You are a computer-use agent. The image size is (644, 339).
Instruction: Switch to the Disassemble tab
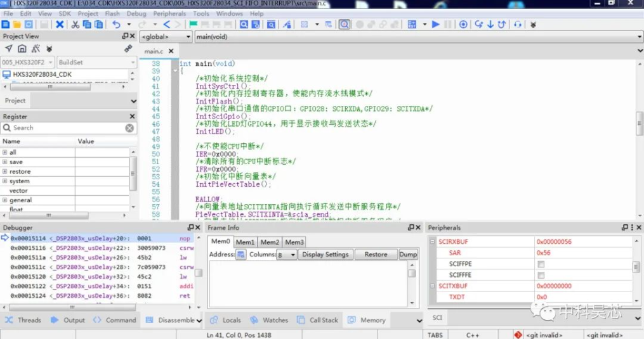click(x=171, y=320)
